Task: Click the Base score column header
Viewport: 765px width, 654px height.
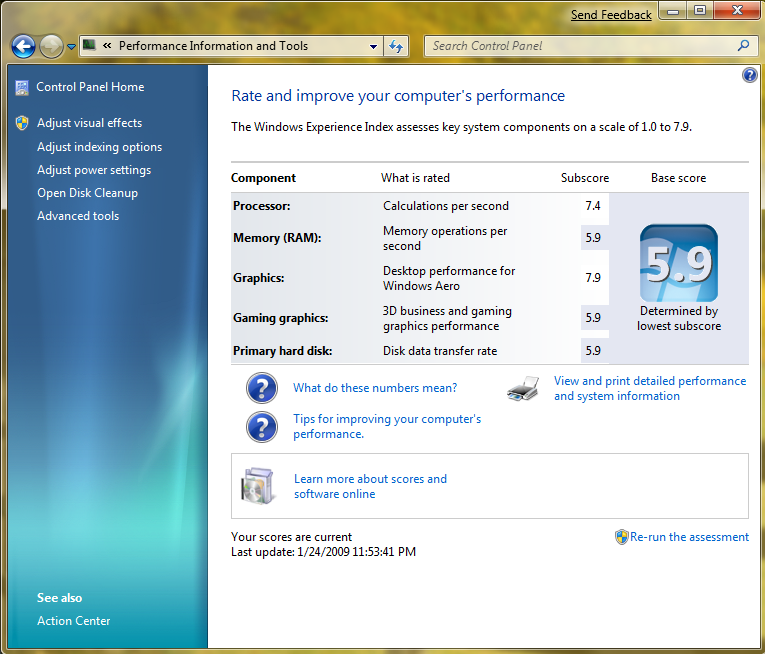Action: click(x=678, y=178)
